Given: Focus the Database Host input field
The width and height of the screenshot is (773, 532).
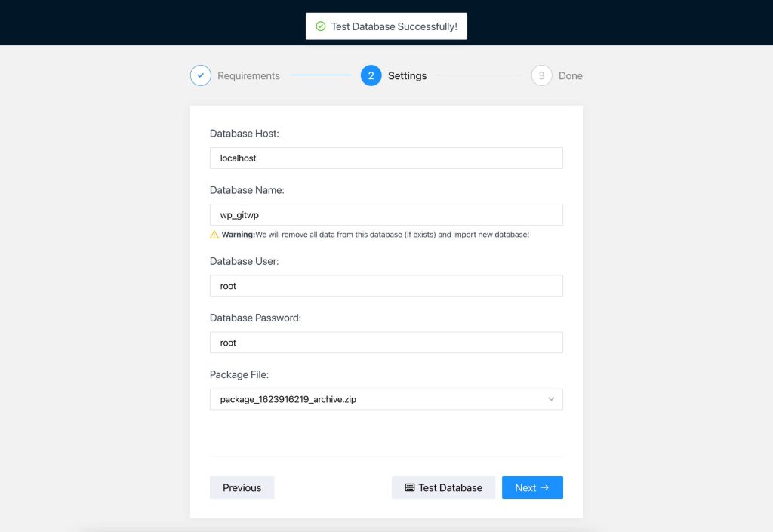Looking at the screenshot, I should pos(386,158).
